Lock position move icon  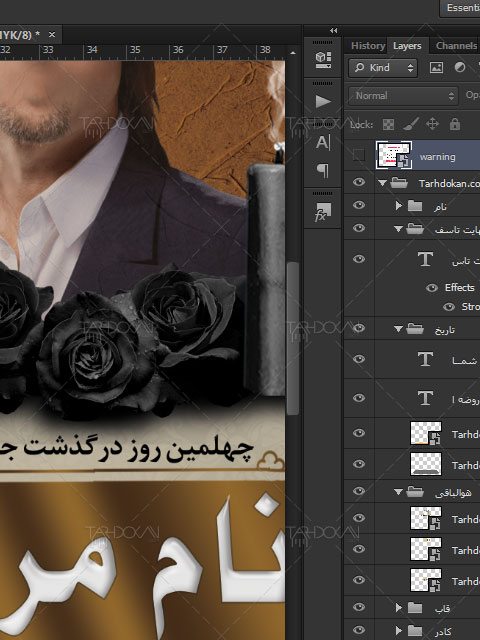(432, 124)
